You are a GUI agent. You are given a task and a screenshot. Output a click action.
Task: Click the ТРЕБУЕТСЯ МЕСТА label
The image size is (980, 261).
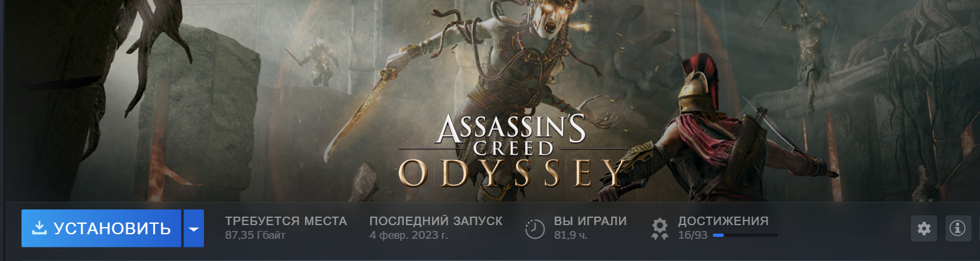286,221
